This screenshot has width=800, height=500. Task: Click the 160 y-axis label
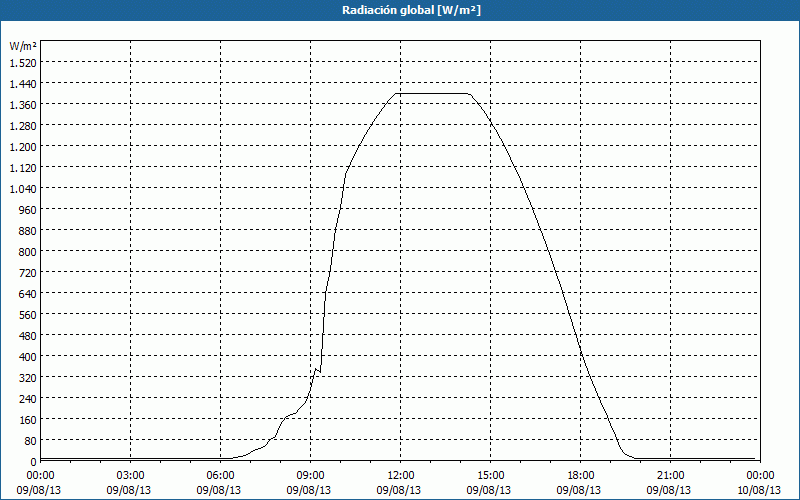pyautogui.click(x=29, y=419)
